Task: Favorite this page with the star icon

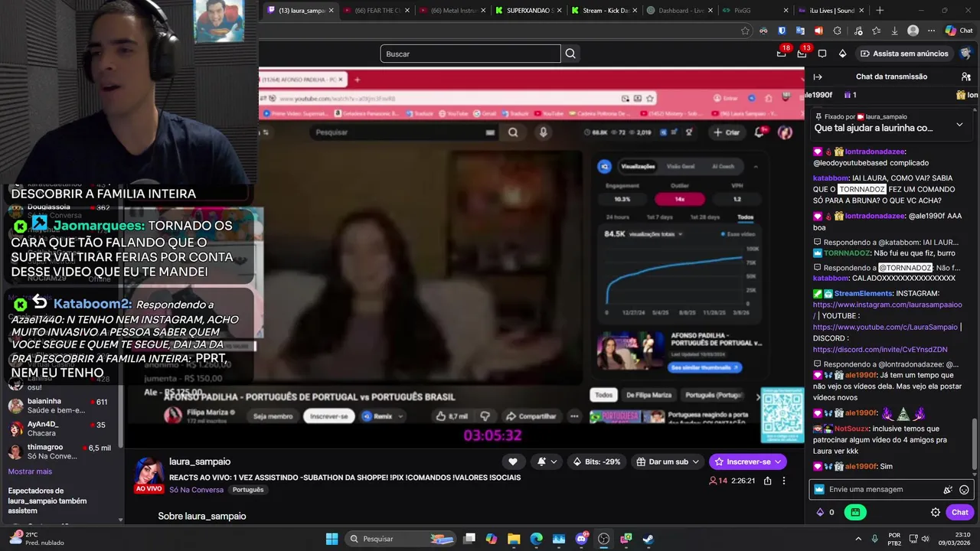Action: pyautogui.click(x=745, y=31)
